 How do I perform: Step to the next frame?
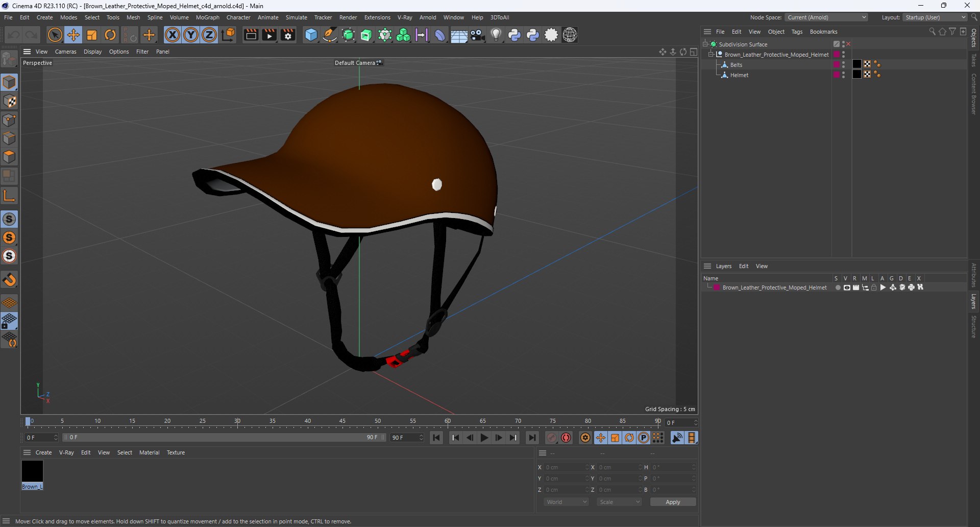click(498, 438)
